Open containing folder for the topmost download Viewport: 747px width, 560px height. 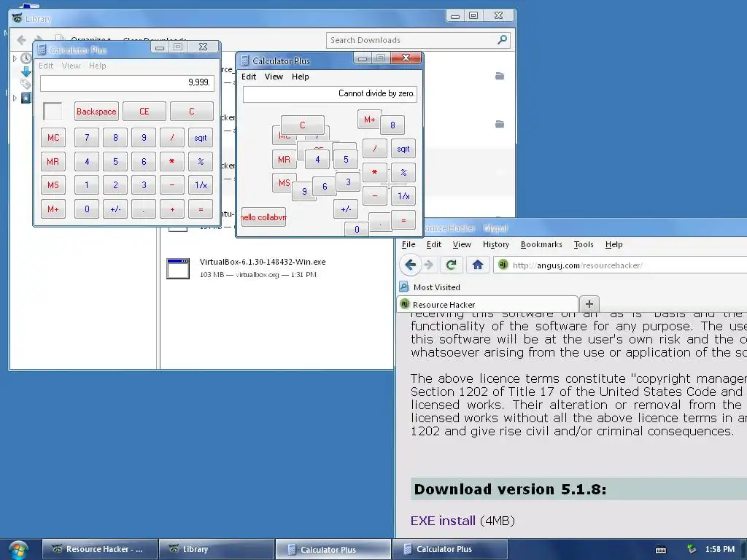click(499, 76)
